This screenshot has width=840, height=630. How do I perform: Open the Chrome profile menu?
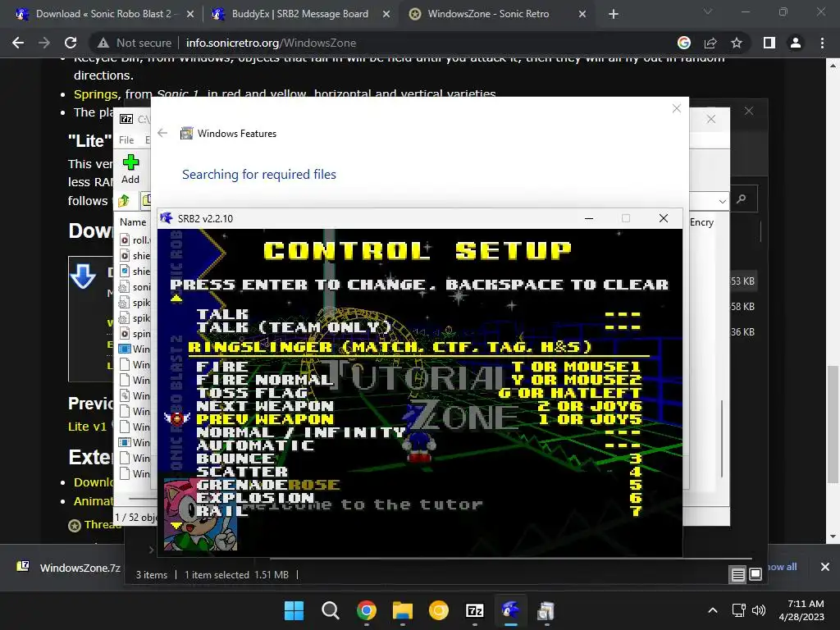[x=796, y=43]
